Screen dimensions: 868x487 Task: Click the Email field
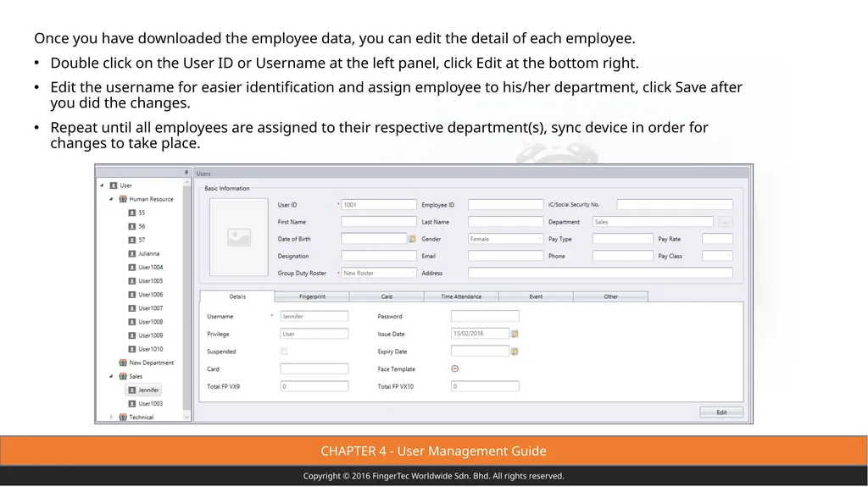pos(505,257)
